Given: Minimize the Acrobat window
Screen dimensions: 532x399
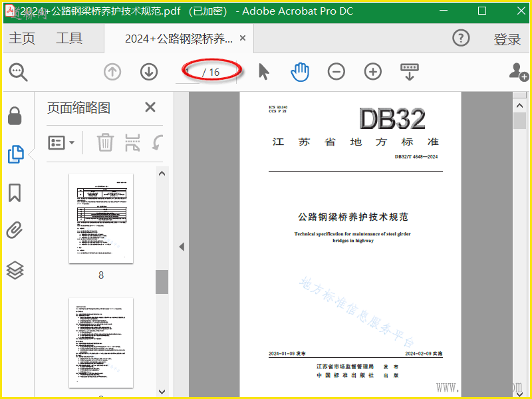Looking at the screenshot, I should click(x=444, y=11).
